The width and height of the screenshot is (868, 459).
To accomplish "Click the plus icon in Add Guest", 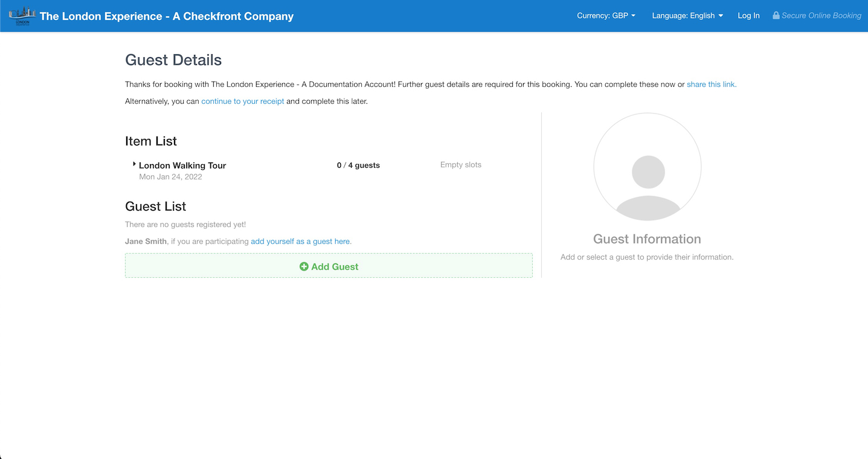I will point(304,266).
